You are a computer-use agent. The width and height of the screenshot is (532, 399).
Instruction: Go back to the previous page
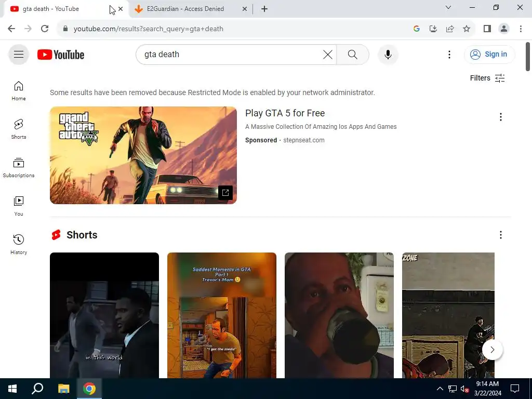11,29
